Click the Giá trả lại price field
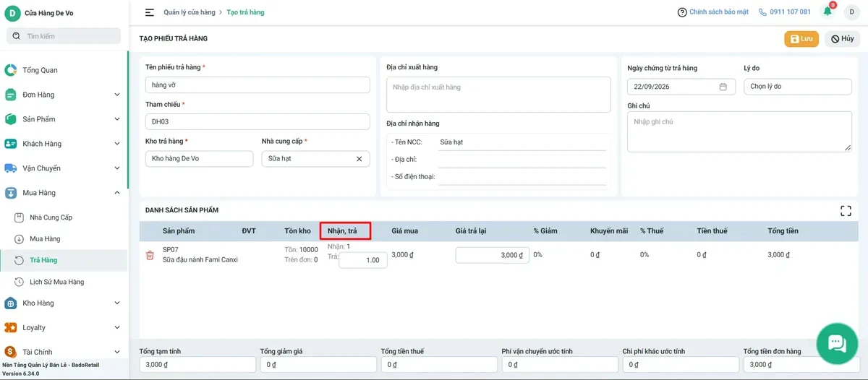This screenshot has height=380, width=868. click(493, 255)
